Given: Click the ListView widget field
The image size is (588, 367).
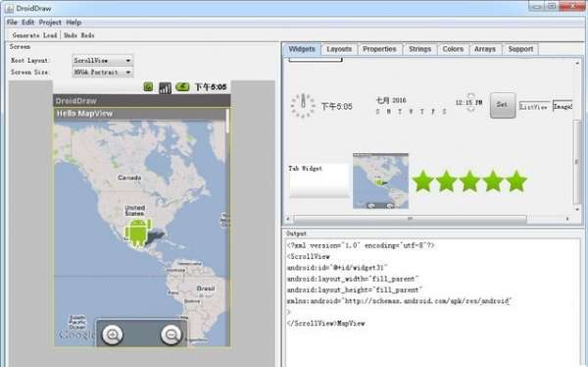Looking at the screenshot, I should point(534,107).
